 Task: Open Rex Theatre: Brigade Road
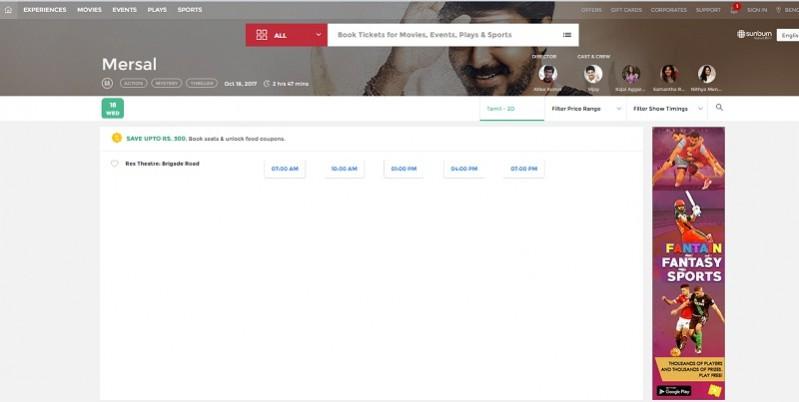coord(162,164)
